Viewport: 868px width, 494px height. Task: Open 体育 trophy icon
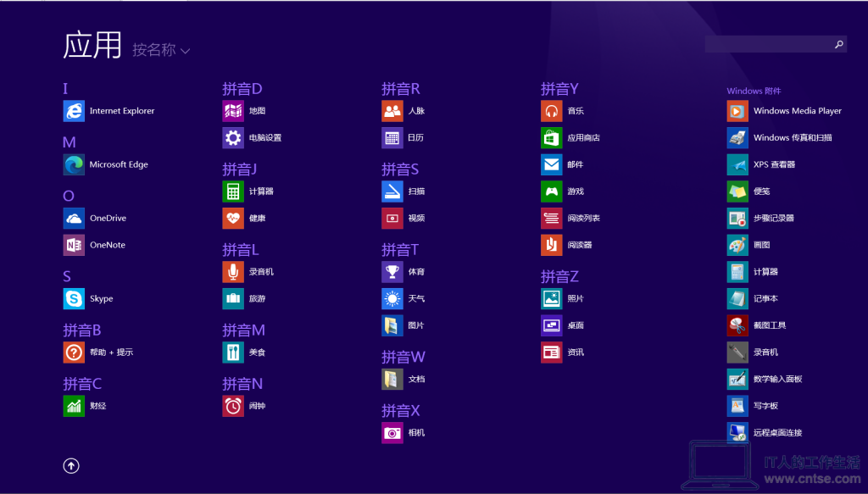click(x=392, y=272)
